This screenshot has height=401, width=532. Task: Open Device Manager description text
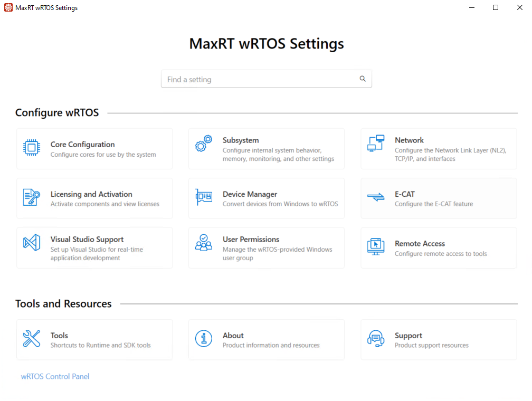pos(280,204)
